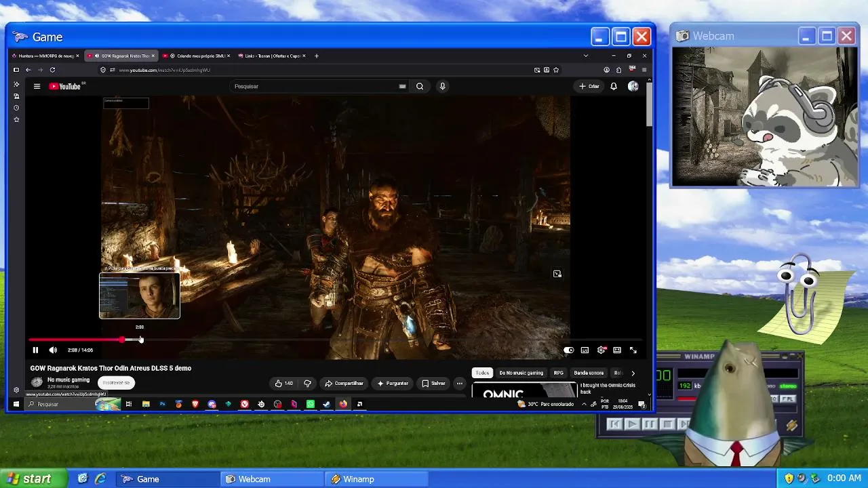Switch to the Links Tecnan browser tab
Viewport: 868px width, 488px height.
272,56
